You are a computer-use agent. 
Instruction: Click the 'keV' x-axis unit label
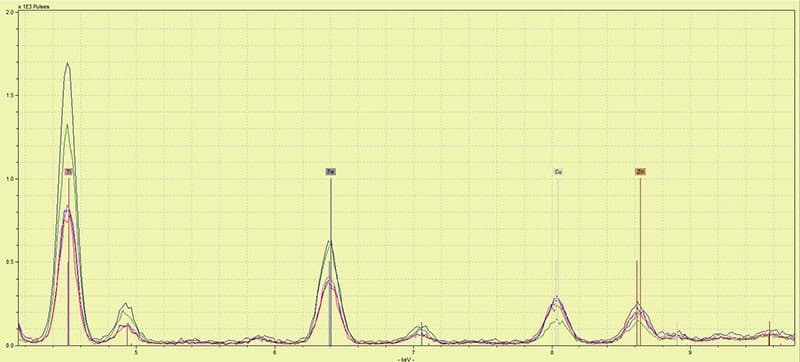[407, 358]
